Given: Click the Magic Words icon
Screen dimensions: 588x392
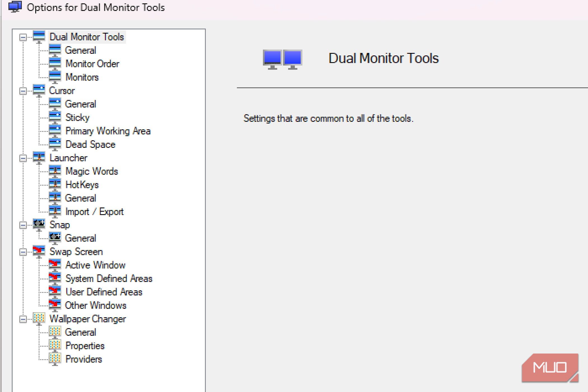Looking at the screenshot, I should 55,171.
